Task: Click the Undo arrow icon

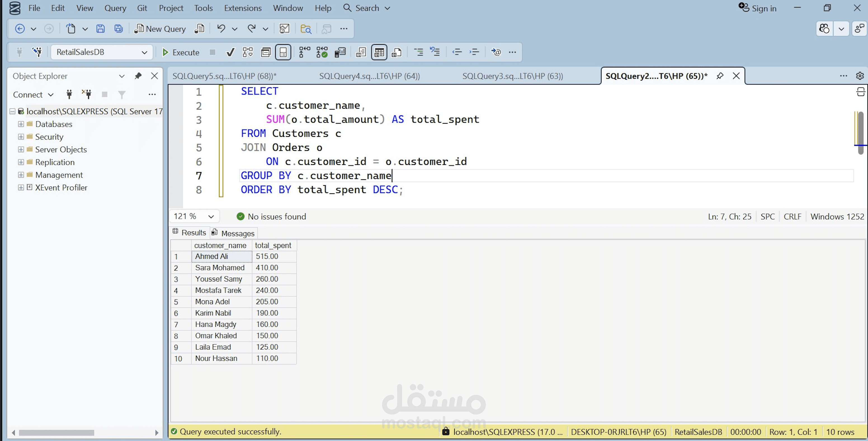Action: tap(221, 29)
